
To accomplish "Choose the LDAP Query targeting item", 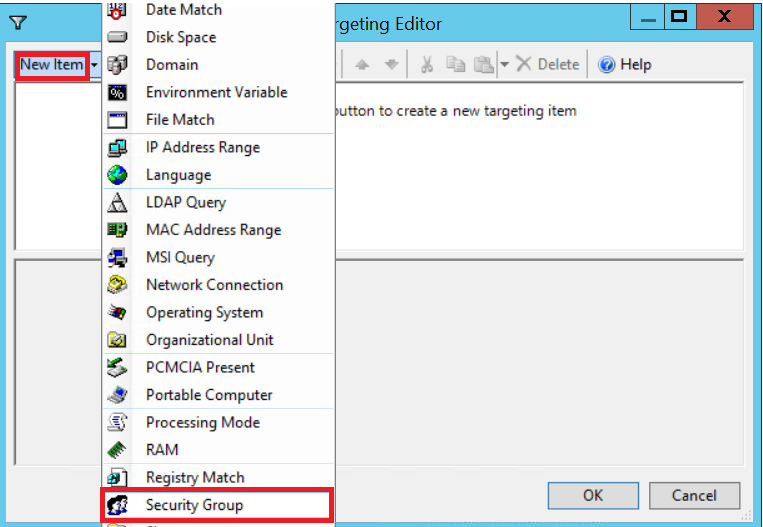I will (185, 202).
